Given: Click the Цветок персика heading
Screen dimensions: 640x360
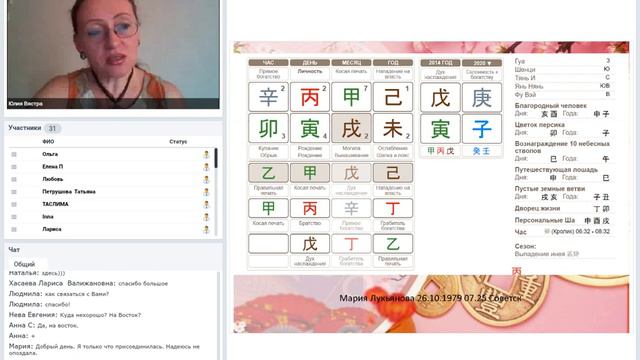Looking at the screenshot, I should point(540,125).
